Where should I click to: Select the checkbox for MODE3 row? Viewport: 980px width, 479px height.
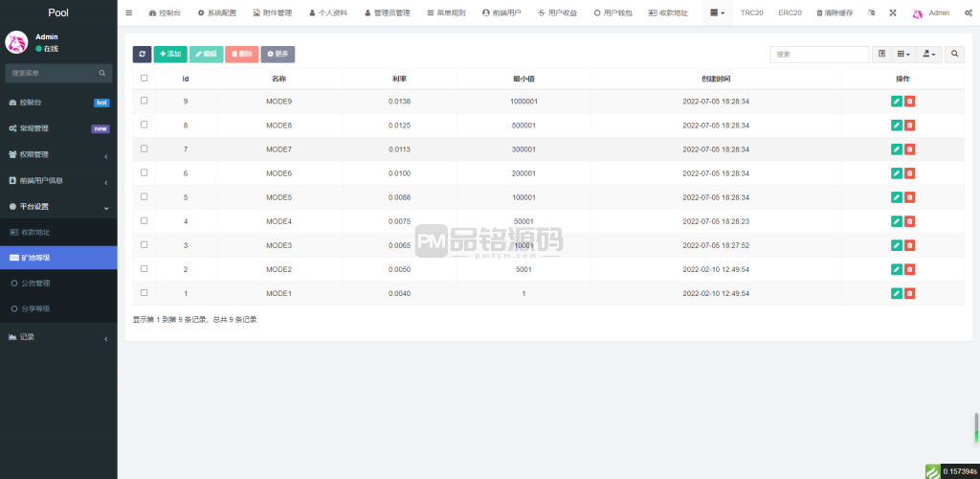[x=145, y=245]
